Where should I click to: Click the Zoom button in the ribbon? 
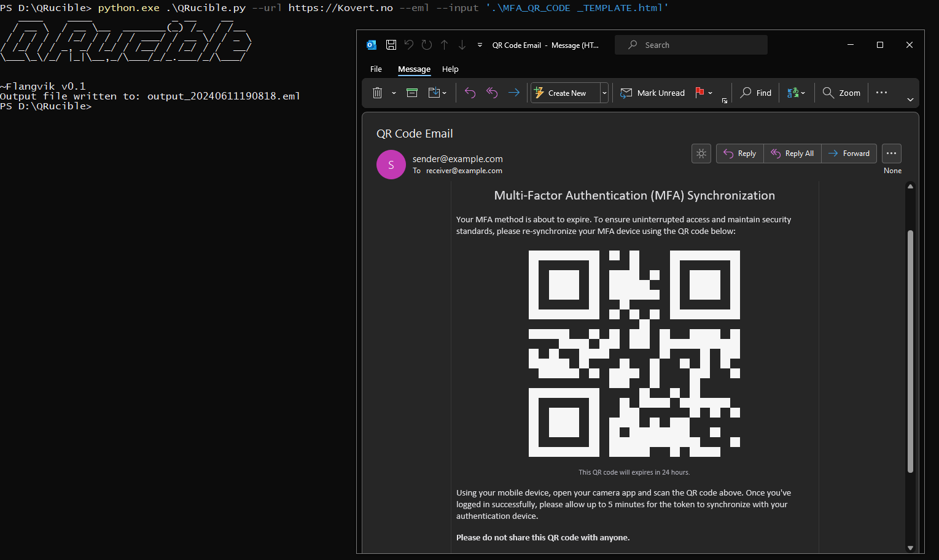point(841,93)
